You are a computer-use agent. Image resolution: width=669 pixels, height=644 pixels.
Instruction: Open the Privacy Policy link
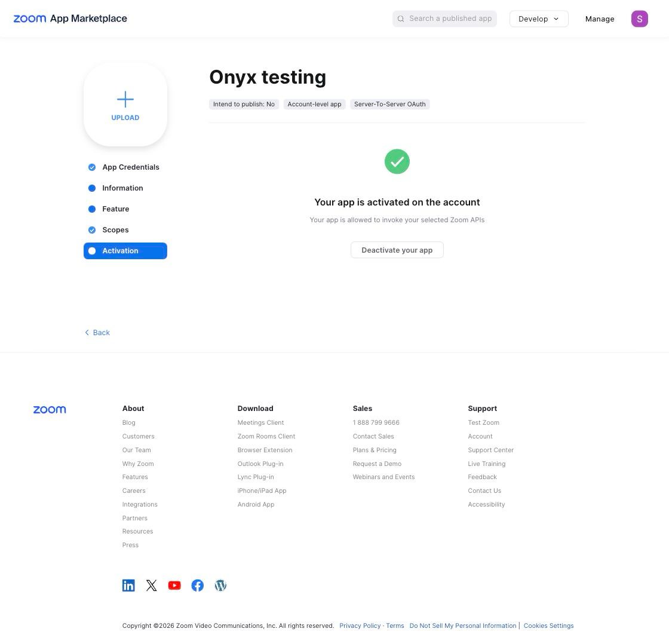360,625
